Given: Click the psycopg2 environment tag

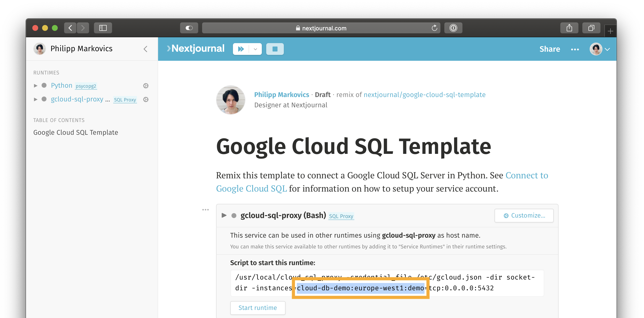Looking at the screenshot, I should [x=86, y=86].
